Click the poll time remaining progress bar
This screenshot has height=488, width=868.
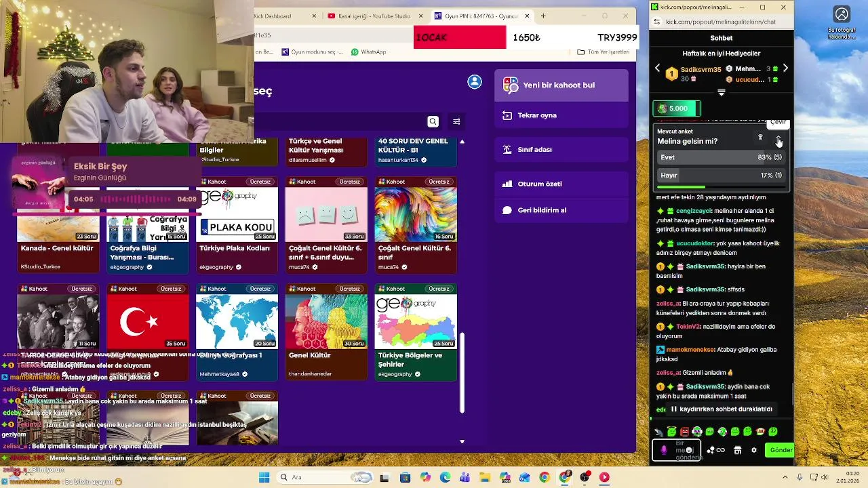[x=722, y=187]
